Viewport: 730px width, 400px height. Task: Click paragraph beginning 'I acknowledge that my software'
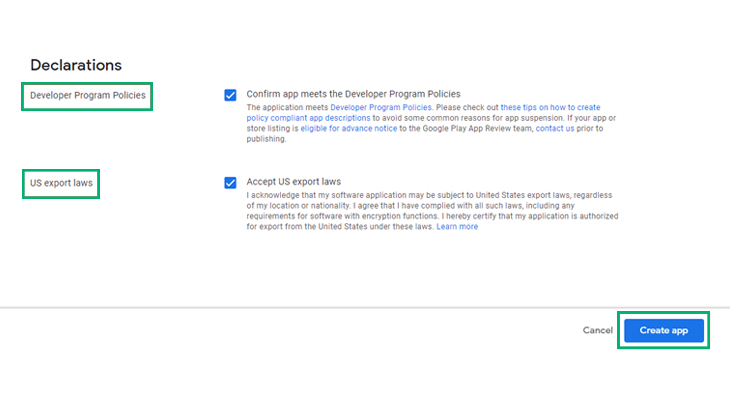[x=433, y=211]
